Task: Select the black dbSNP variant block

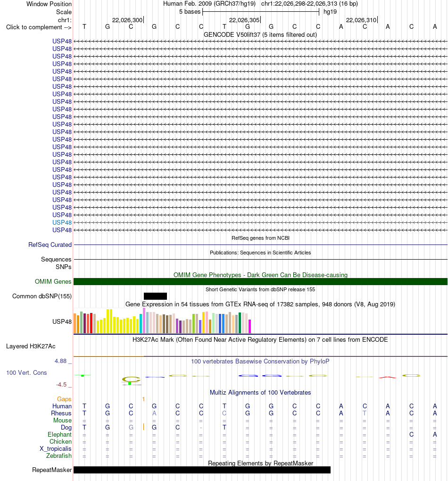Action: [155, 296]
